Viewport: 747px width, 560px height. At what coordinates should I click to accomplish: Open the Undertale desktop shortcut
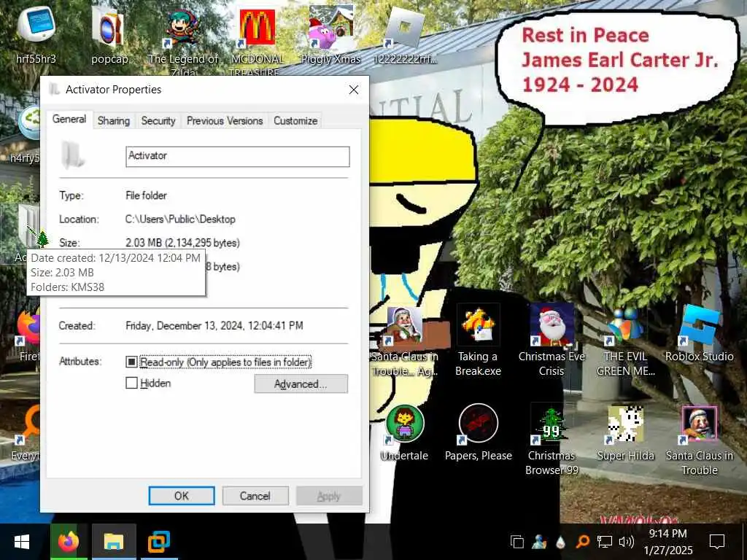pos(404,432)
